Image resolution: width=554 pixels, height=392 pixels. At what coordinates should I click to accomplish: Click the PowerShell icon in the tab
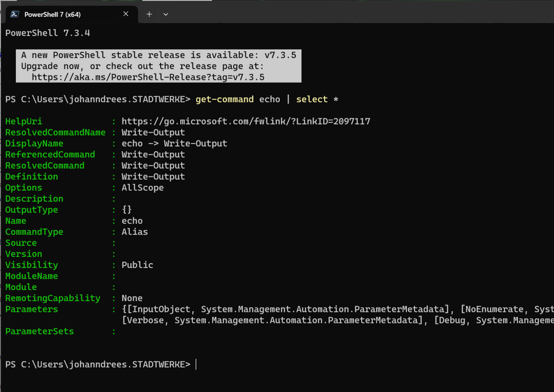pyautogui.click(x=14, y=14)
